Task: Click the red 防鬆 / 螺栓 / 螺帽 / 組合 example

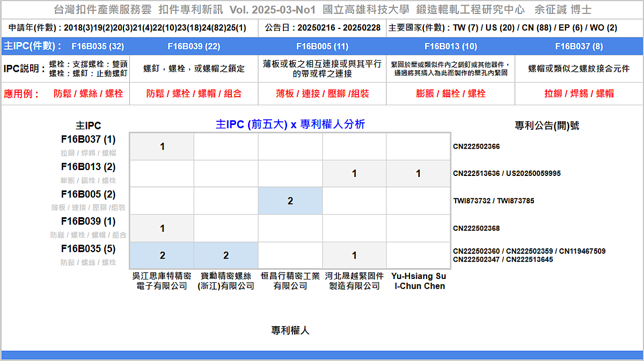Action: point(194,93)
